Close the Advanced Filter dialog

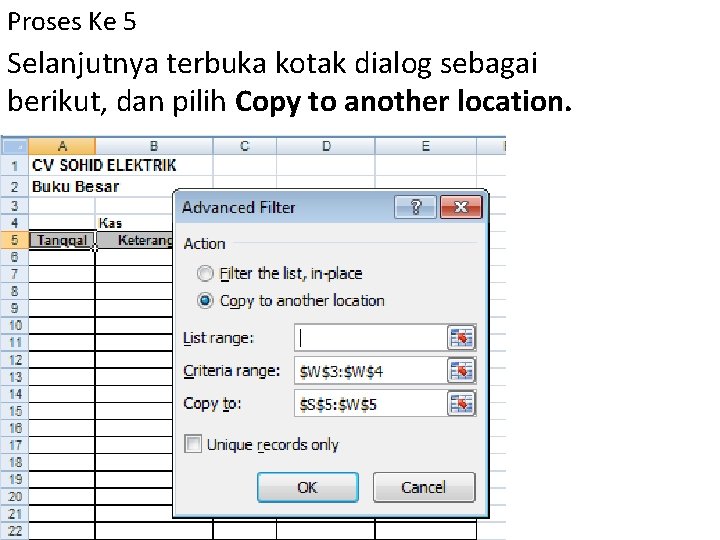click(x=461, y=207)
